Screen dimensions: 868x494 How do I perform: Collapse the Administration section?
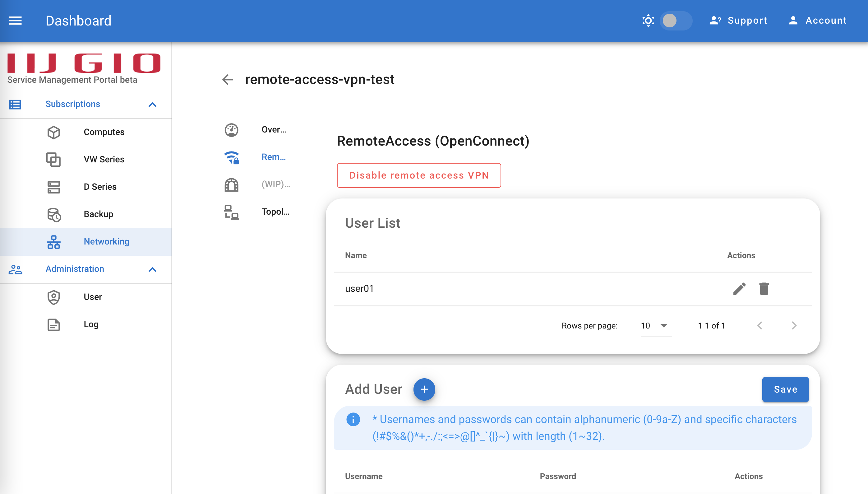pyautogui.click(x=153, y=269)
